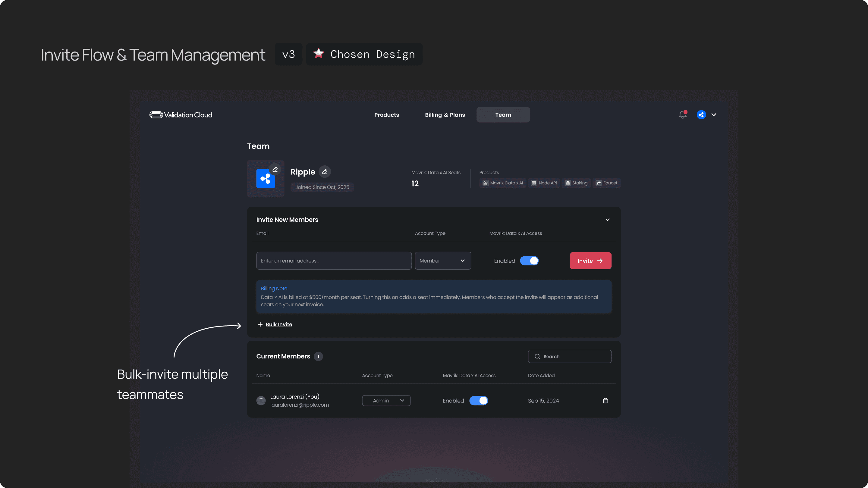Open Laura's Admin role dropdown
868x488 pixels.
[x=386, y=400]
